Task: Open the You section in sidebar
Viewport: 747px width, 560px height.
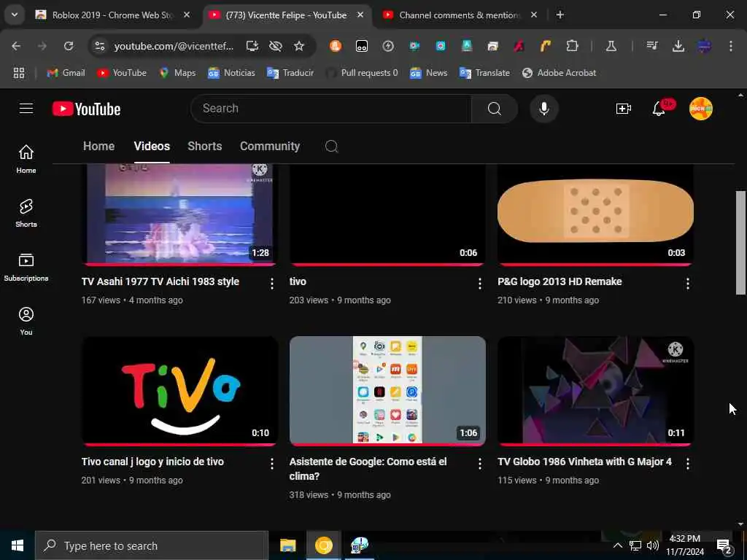Action: (x=26, y=322)
